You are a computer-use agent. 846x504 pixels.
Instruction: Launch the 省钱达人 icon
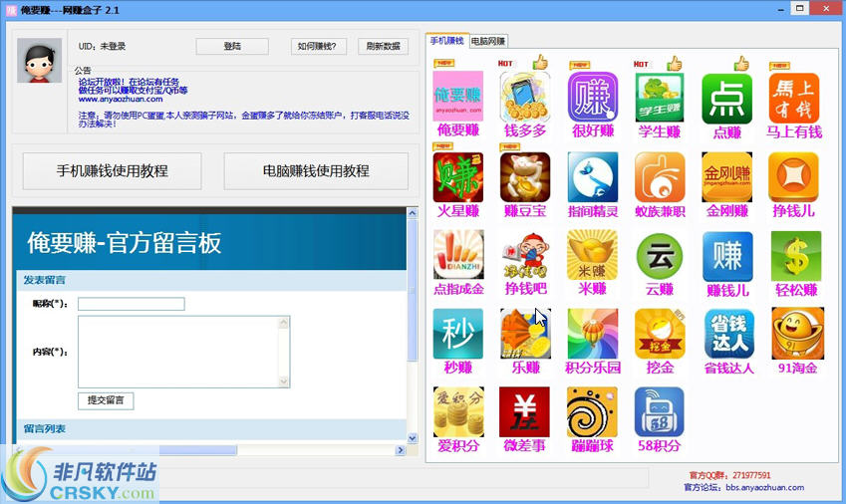pos(729,335)
